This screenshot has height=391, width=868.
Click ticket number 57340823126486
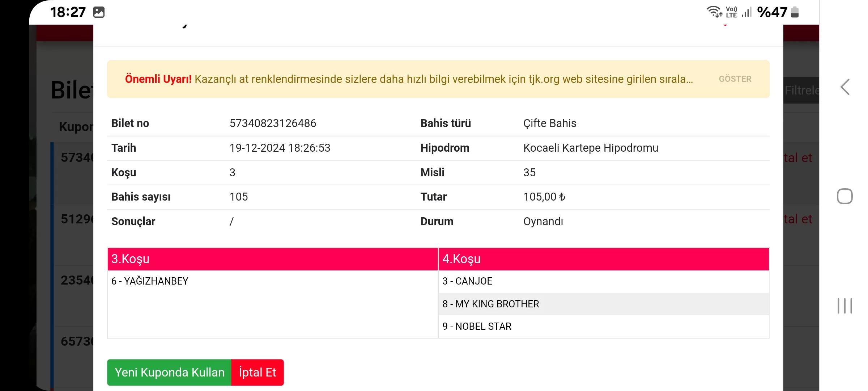(273, 123)
